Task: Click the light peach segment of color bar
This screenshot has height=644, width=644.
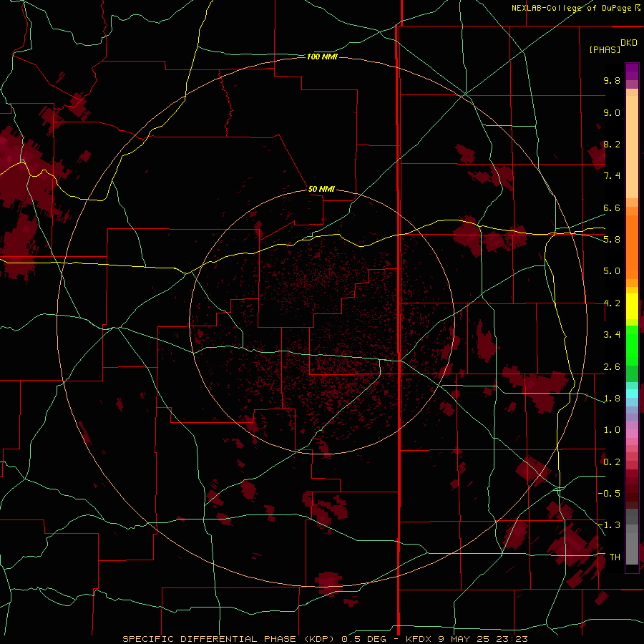Action: click(632, 148)
